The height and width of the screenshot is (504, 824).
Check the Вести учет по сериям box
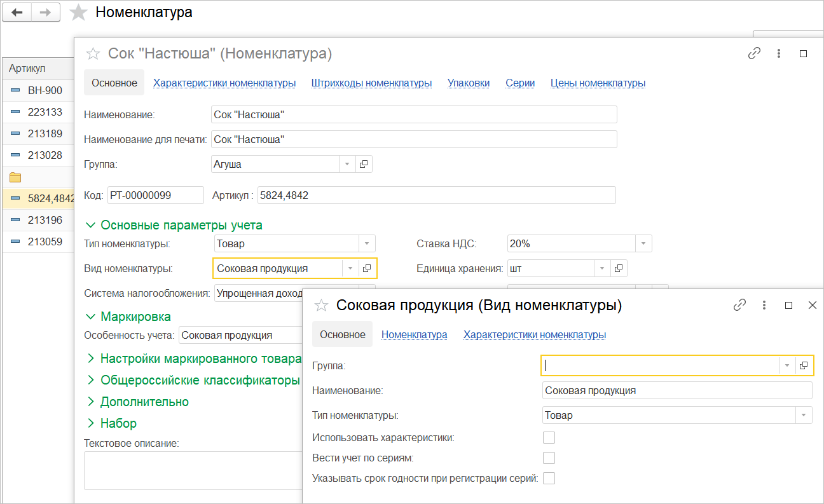coord(549,458)
